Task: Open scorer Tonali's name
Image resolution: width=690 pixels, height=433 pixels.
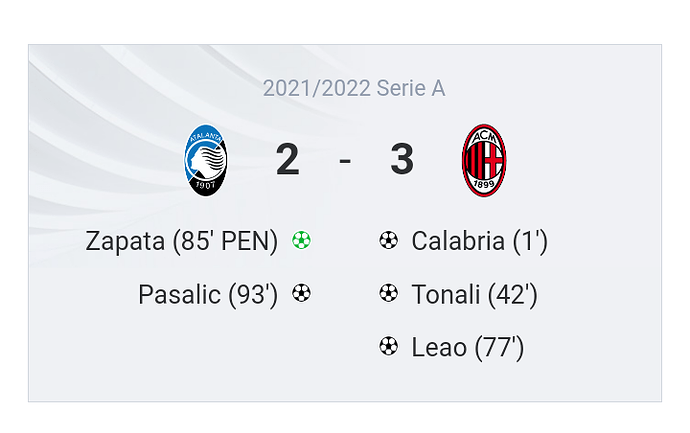Action: tap(445, 294)
